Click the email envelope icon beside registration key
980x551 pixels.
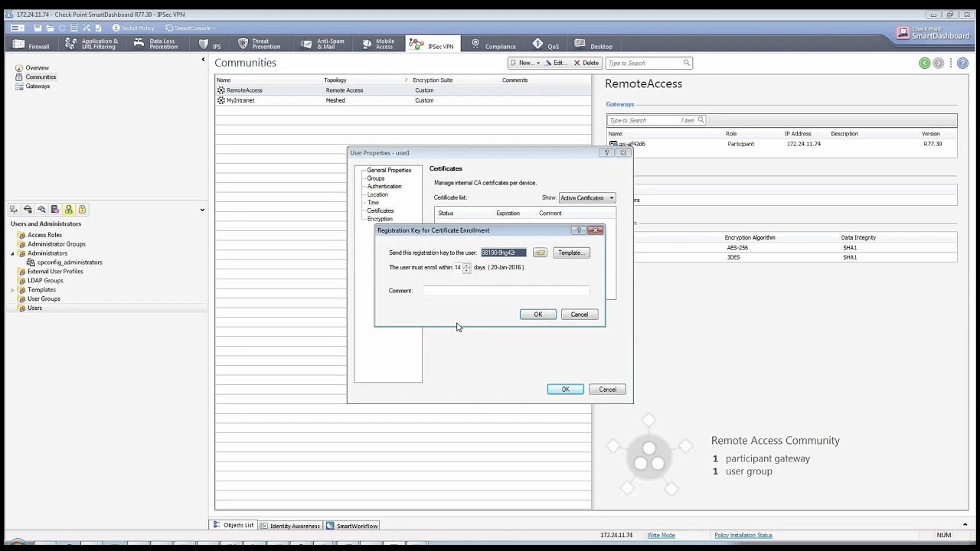click(540, 253)
